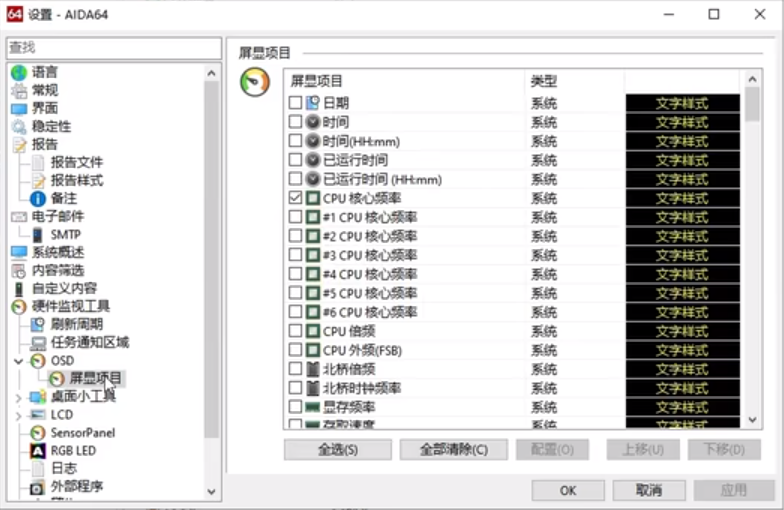Open the 外部程序 icon

(38, 486)
